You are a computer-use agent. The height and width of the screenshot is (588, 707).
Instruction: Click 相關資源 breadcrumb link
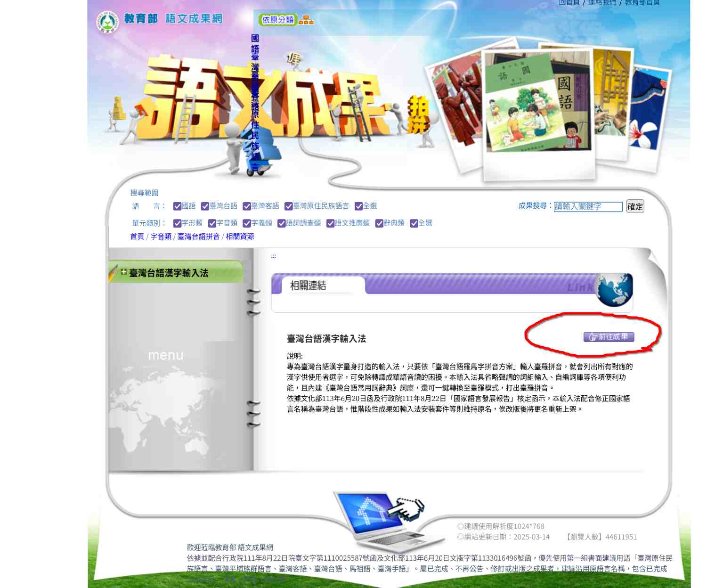coord(240,237)
